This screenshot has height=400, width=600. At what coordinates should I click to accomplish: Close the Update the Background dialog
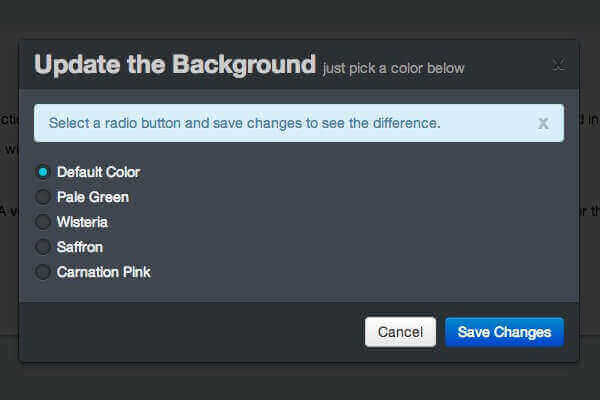pos(558,65)
